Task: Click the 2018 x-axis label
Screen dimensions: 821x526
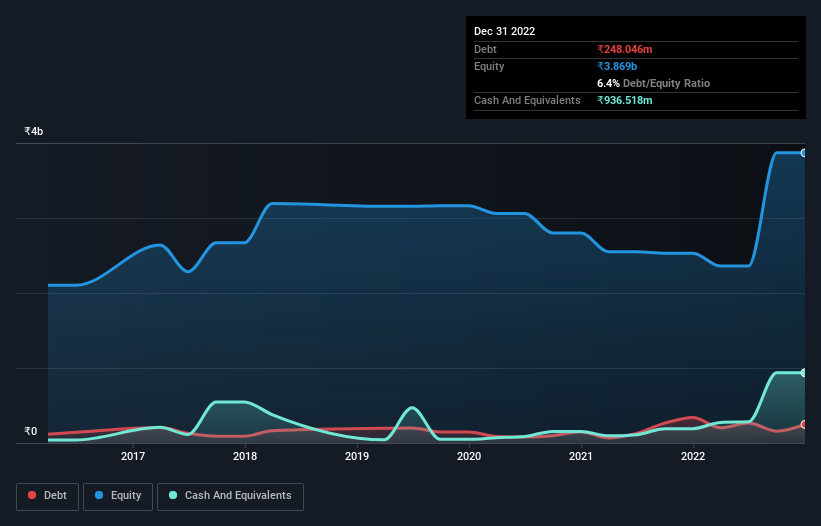Action: (x=245, y=456)
